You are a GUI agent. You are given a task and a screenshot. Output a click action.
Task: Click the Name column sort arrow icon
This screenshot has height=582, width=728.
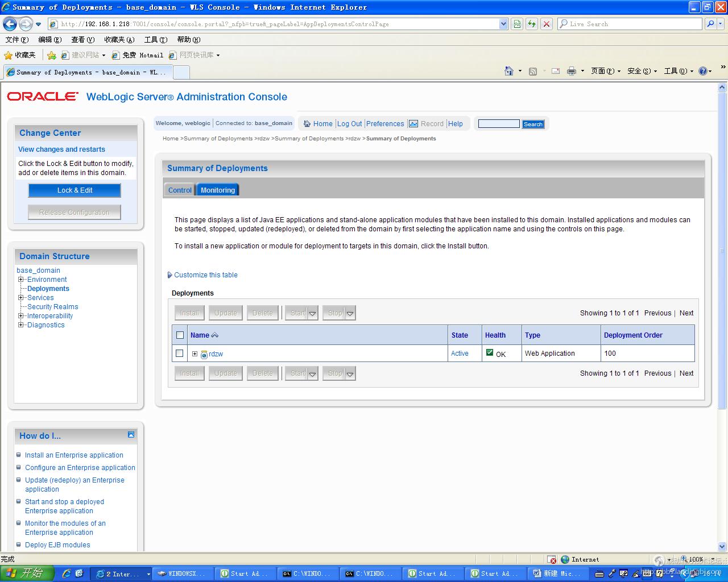214,335
